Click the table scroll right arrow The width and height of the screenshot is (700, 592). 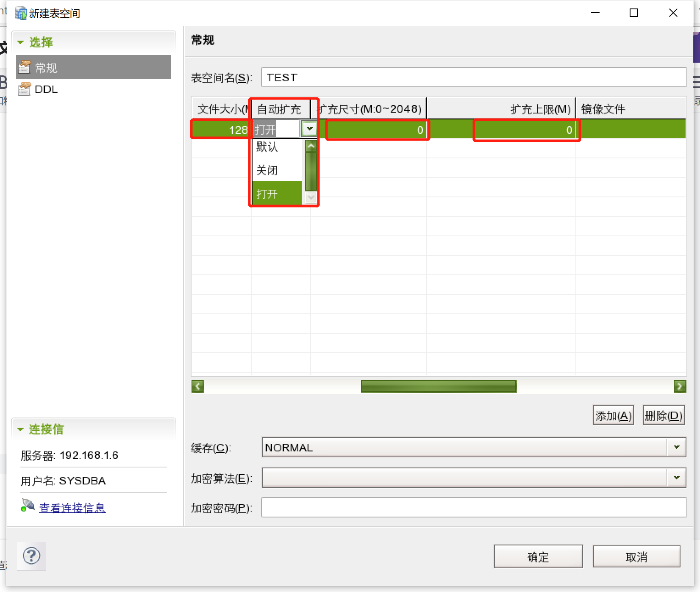(680, 386)
